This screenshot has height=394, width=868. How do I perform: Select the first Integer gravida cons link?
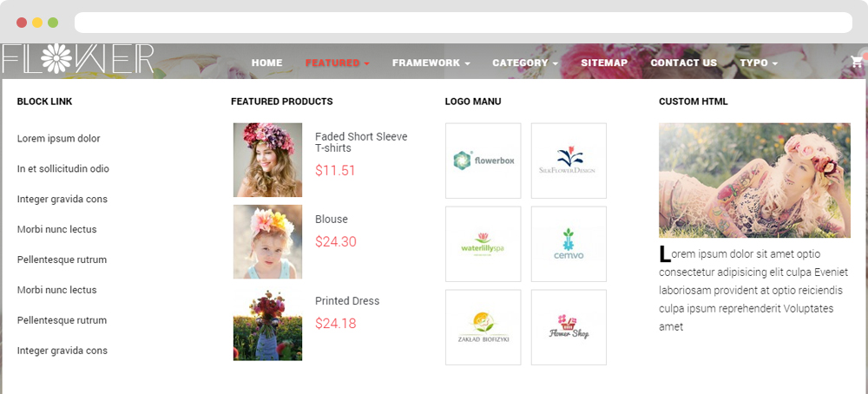62,200
